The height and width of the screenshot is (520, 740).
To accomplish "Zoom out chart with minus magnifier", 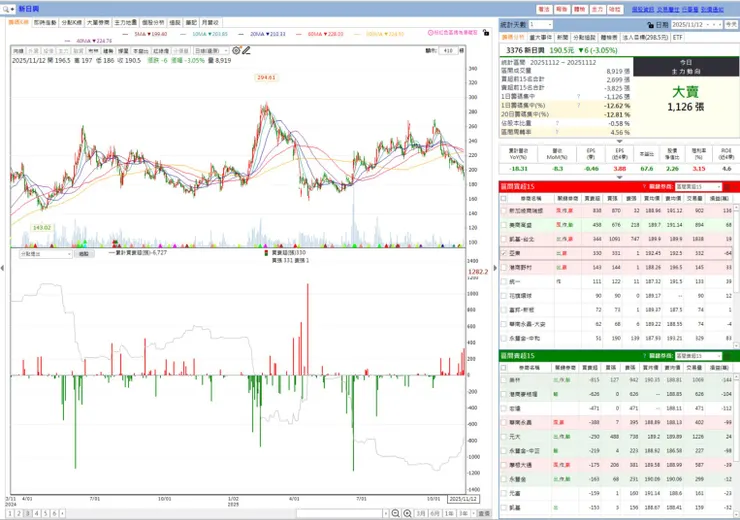I will [x=395, y=513].
